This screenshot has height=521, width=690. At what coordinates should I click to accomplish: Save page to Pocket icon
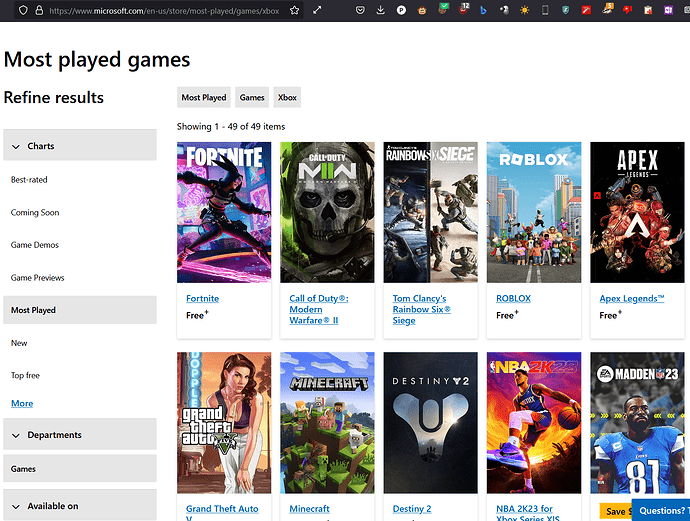(360, 10)
